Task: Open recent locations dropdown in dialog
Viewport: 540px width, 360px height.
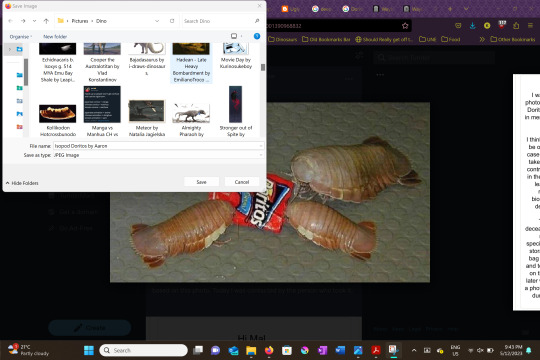Action: pyautogui.click(x=34, y=21)
